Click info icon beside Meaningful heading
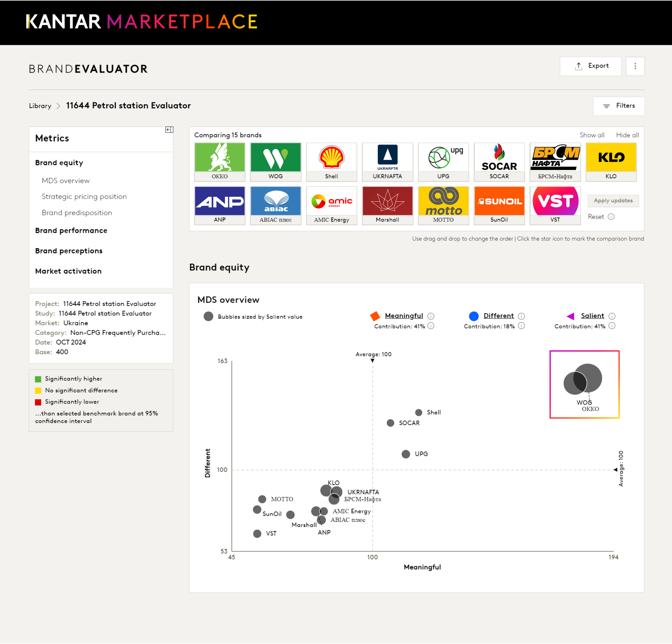 [x=431, y=316]
